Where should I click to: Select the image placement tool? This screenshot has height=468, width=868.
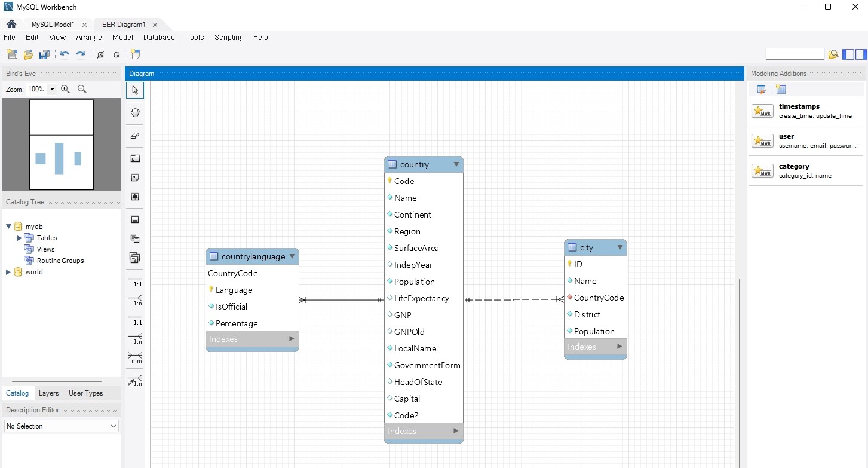click(135, 197)
